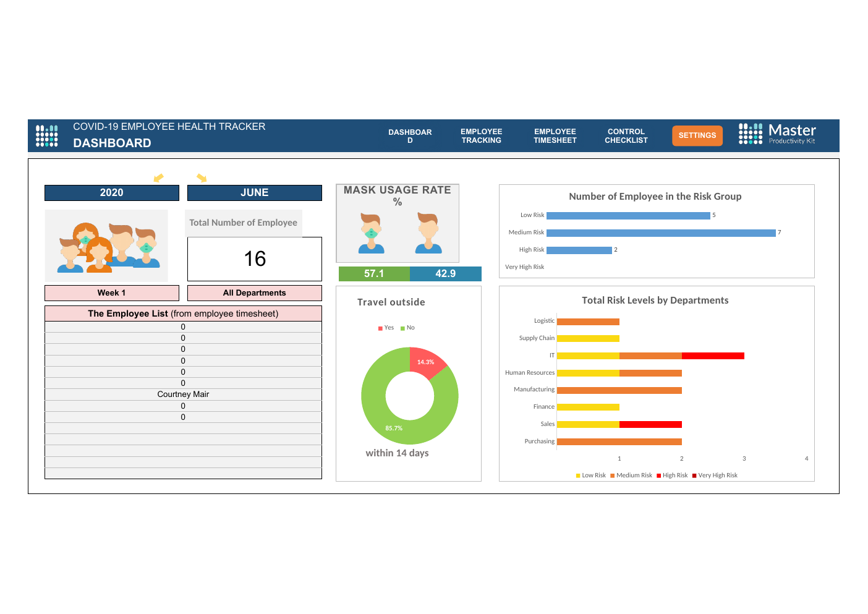868x614 pixels.
Task: Click the Medium Risk legend entry
Action: coord(631,475)
